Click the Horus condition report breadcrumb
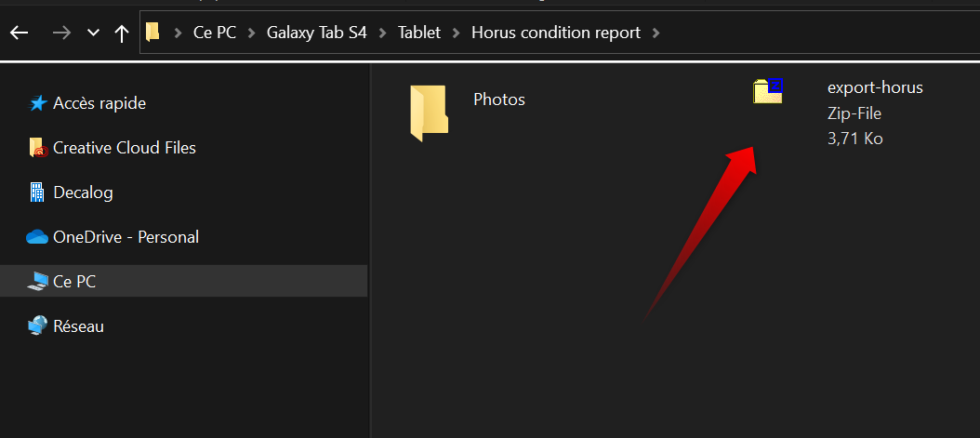 click(556, 33)
